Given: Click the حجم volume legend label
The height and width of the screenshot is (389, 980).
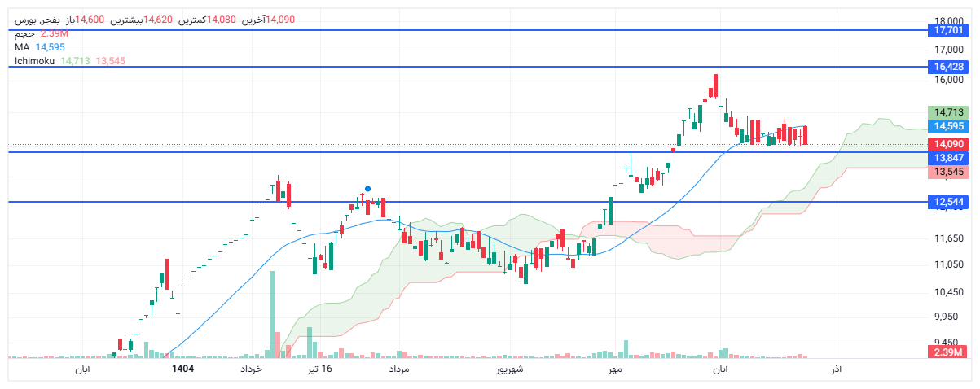Looking at the screenshot, I should coord(24,33).
